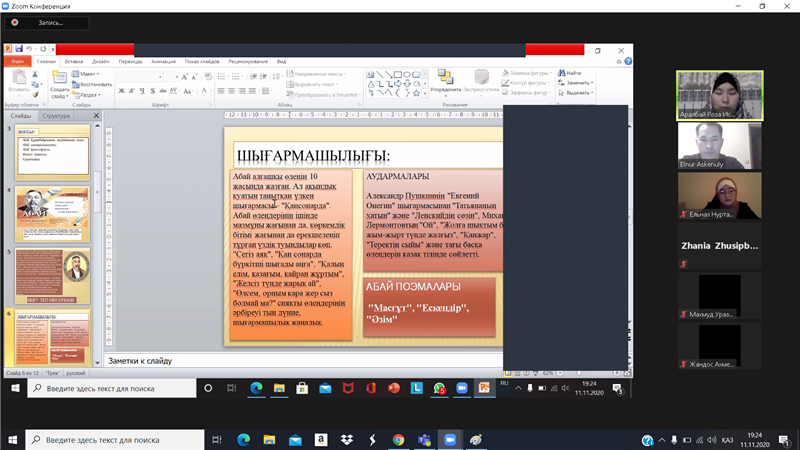Expand the Раздел section dropdown
The image size is (800, 450).
point(89,95)
